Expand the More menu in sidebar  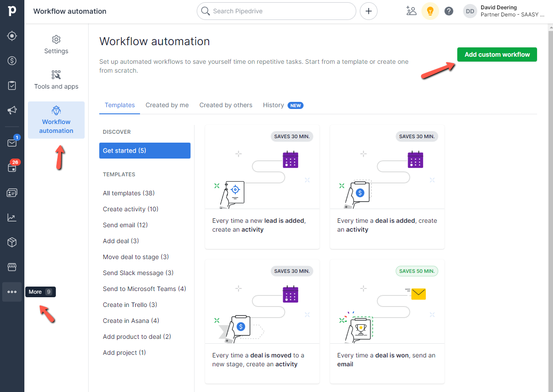point(12,292)
